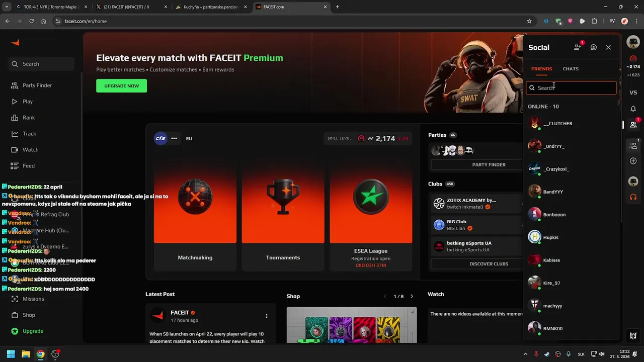This screenshot has height=362, width=644.
Task: Click the Steam icon in system tray
Action: coord(547,354)
